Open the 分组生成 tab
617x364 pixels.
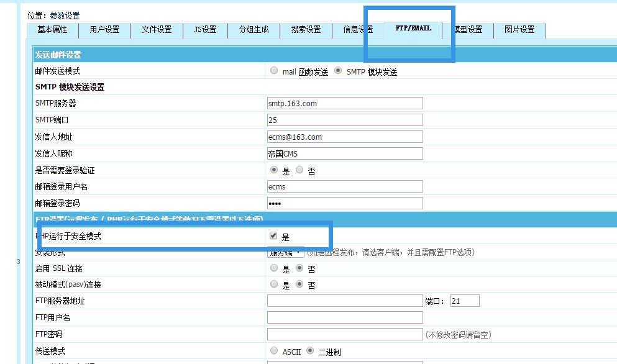pyautogui.click(x=255, y=29)
